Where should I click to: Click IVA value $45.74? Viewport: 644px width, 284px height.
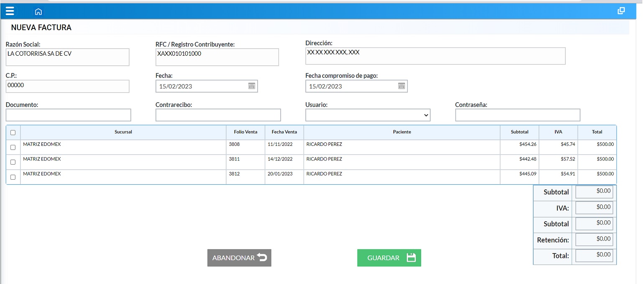click(568, 145)
